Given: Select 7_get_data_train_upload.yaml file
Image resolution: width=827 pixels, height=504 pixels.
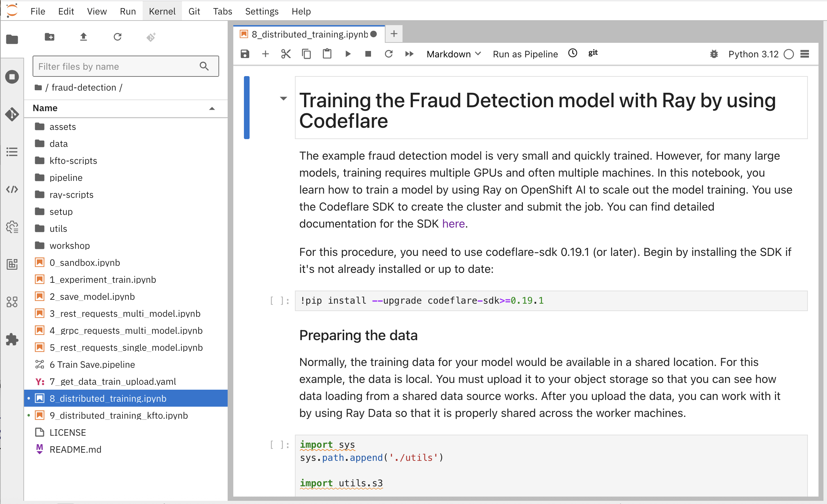Looking at the screenshot, I should (126, 382).
